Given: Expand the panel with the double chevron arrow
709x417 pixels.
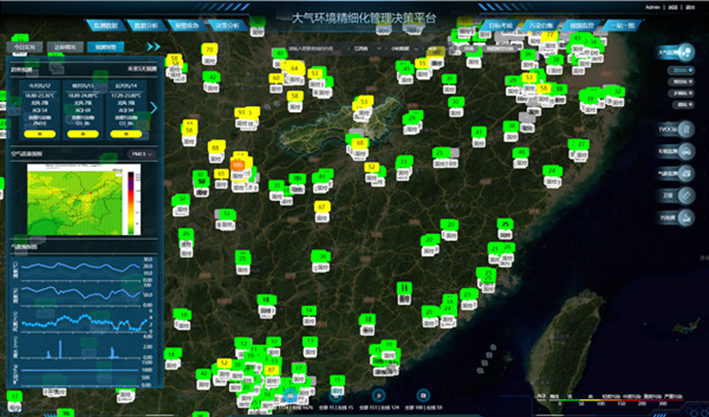Looking at the screenshot, I should pyautogui.click(x=153, y=47).
